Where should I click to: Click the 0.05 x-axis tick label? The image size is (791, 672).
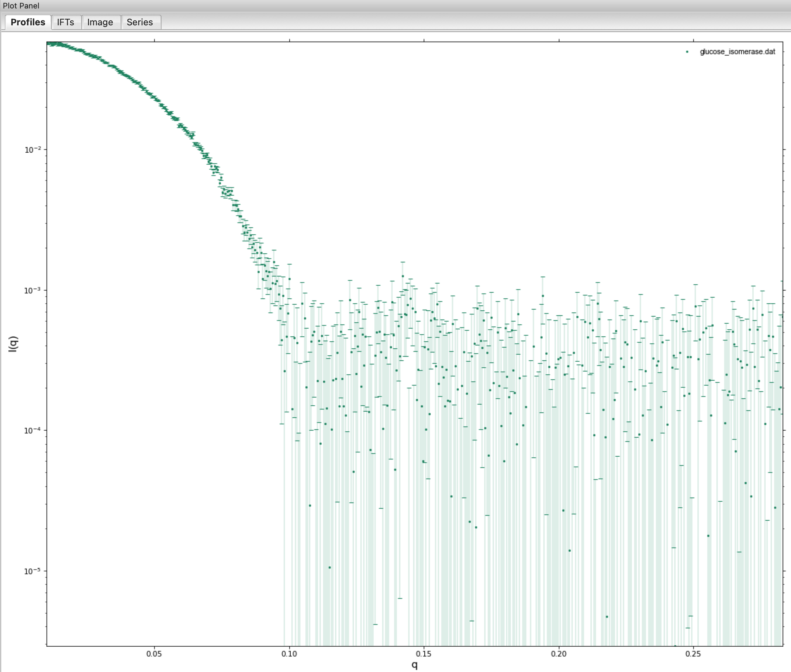[x=154, y=654]
